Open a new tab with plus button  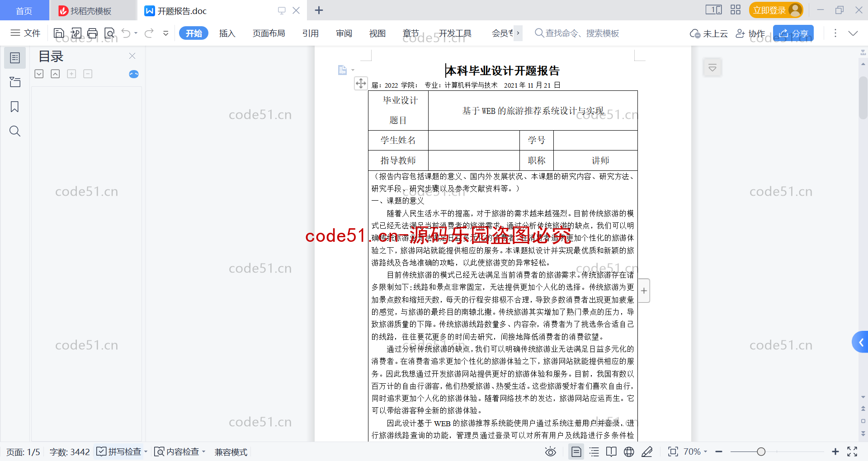[x=319, y=10]
